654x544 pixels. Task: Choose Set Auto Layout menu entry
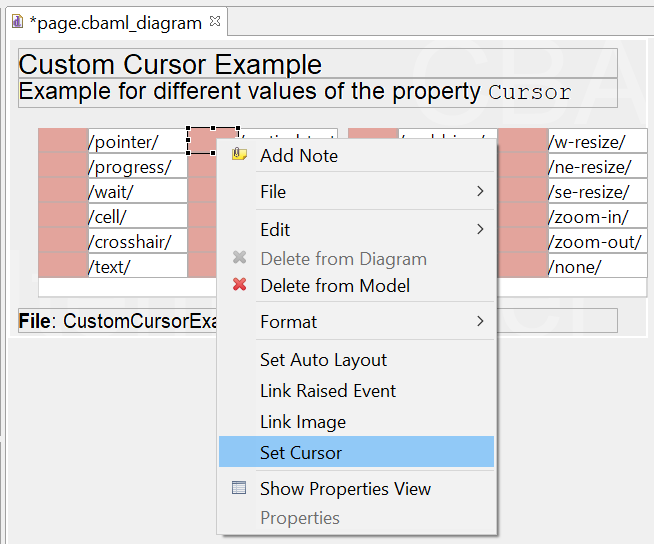[x=323, y=359]
